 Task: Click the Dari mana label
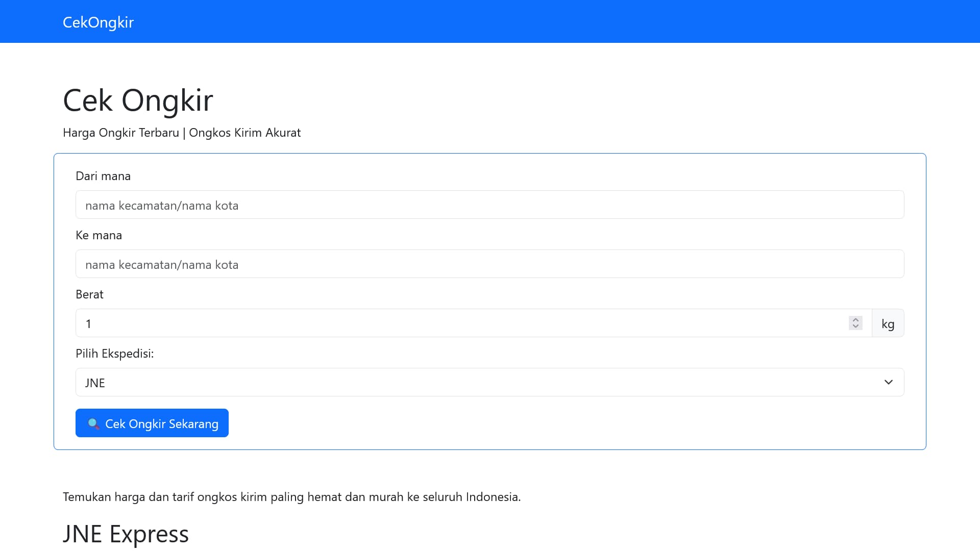[x=103, y=176]
